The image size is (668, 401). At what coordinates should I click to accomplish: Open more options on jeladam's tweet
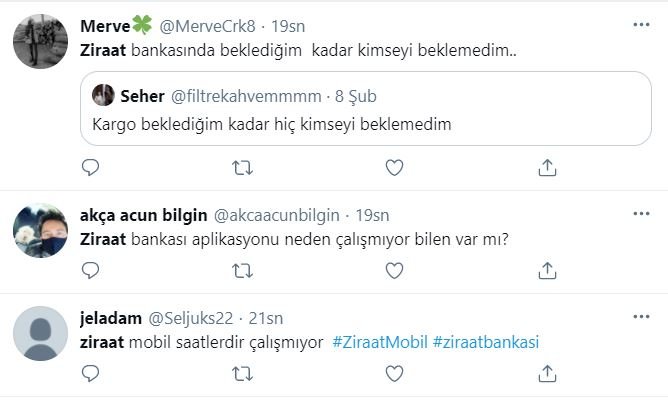641,317
